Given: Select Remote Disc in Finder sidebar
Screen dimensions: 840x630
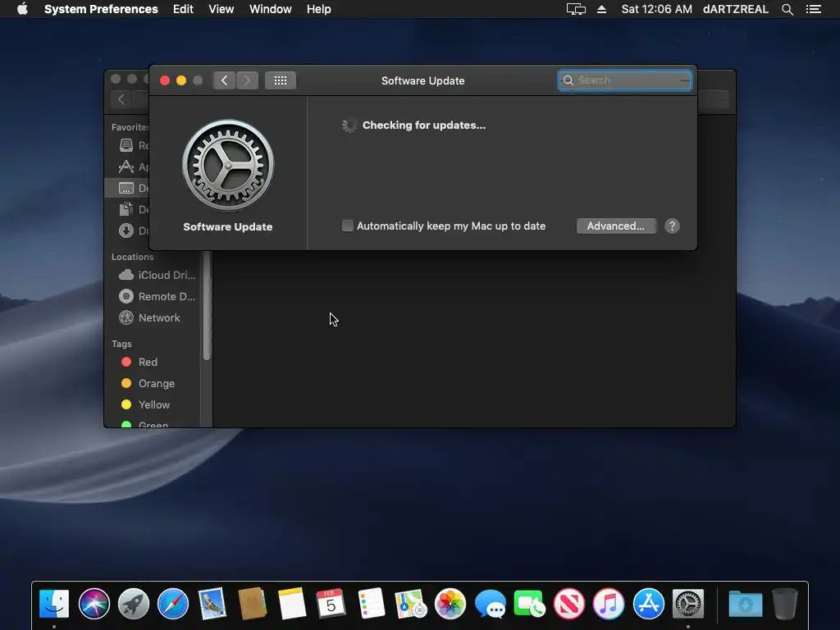Looking at the screenshot, I should tap(157, 296).
